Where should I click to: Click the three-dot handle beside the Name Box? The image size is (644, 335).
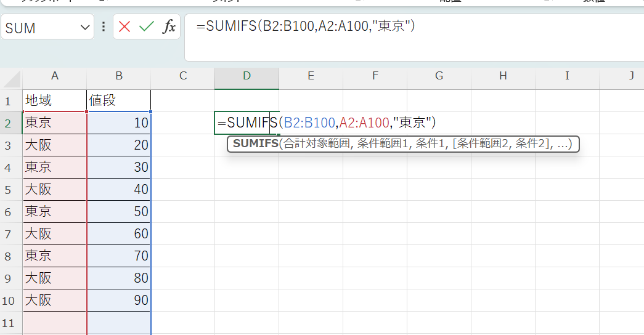pos(104,27)
